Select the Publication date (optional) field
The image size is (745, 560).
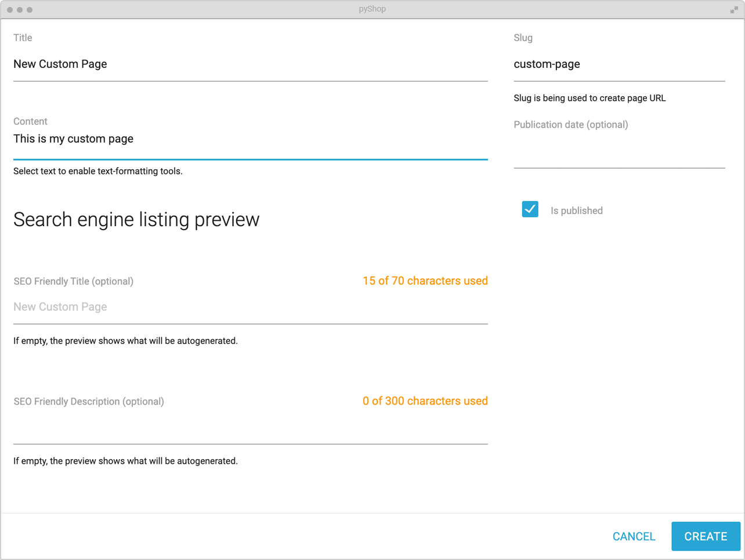click(619, 151)
